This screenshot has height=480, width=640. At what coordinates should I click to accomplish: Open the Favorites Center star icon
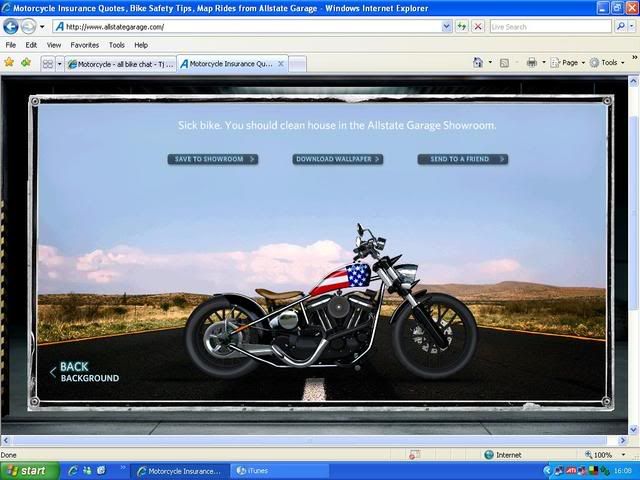click(9, 62)
